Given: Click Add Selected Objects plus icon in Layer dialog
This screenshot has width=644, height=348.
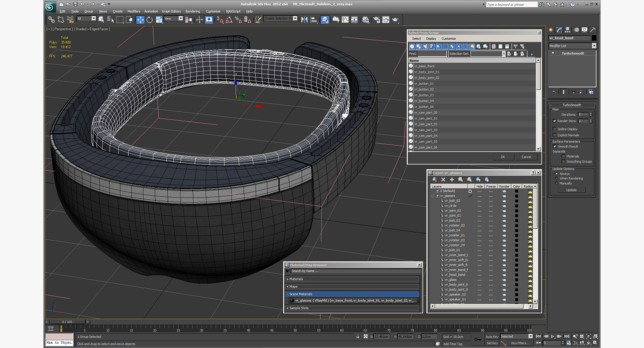Looking at the screenshot, I should 452,179.
